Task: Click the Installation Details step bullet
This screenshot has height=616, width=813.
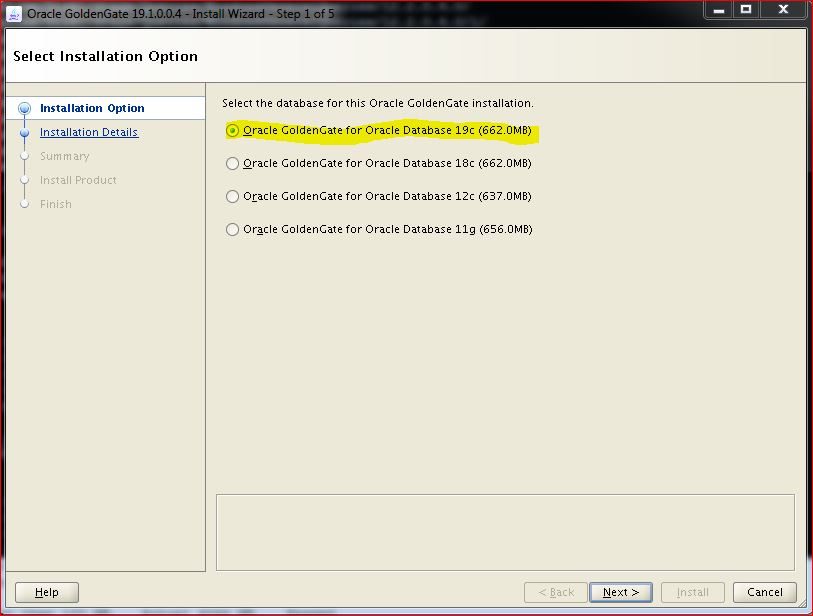Action: 25,132
